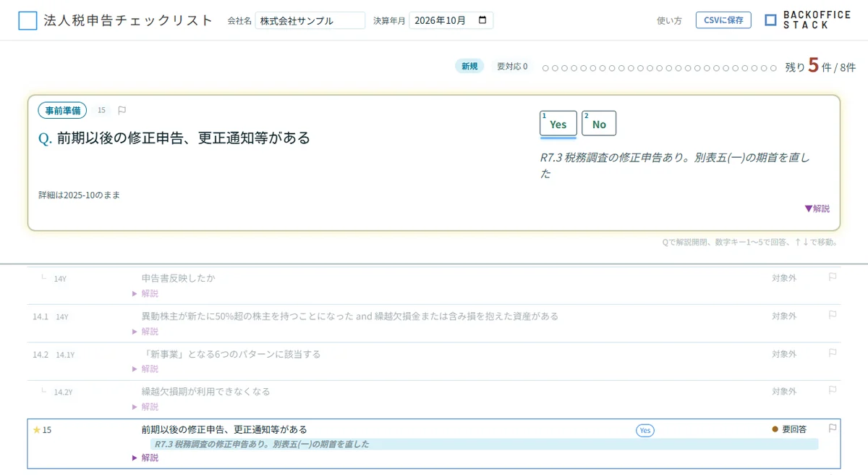Click 対象外 status on row 14.1
868x475 pixels.
(x=784, y=316)
